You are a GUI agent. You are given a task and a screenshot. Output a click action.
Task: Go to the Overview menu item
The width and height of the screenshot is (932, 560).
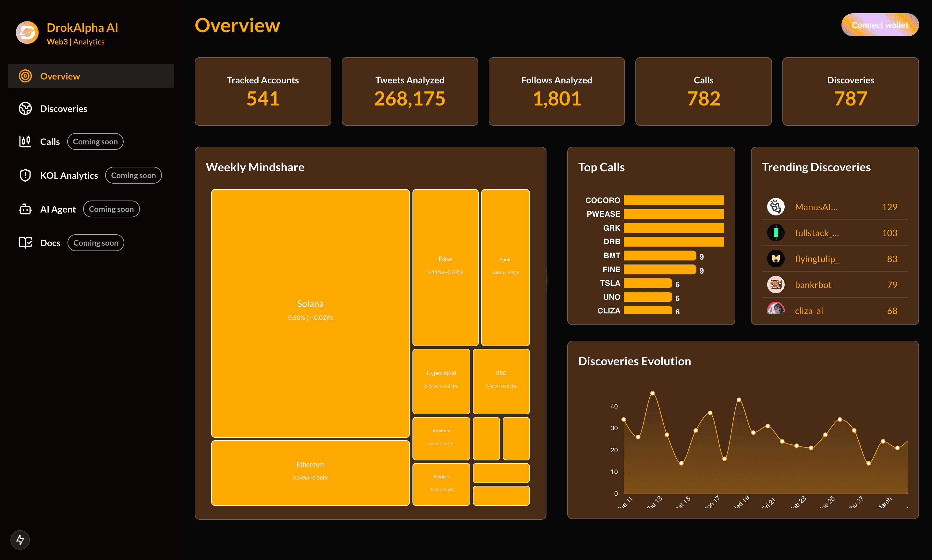(91, 76)
